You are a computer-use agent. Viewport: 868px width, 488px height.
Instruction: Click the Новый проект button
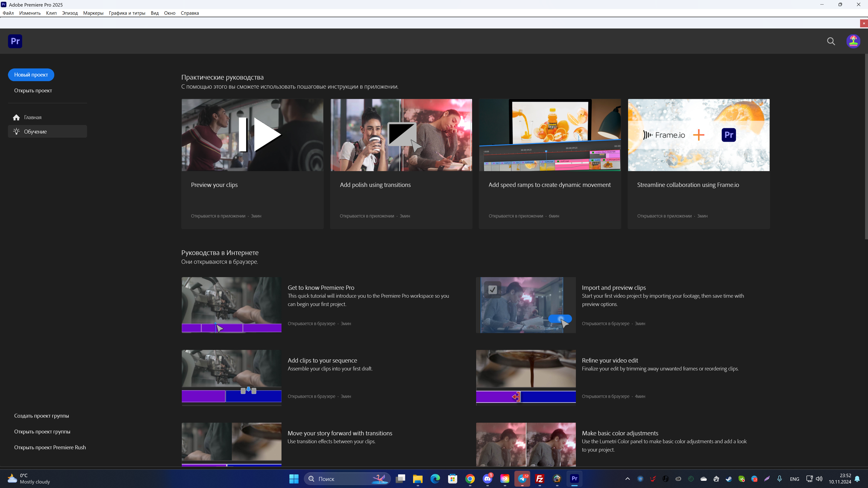pos(31,75)
